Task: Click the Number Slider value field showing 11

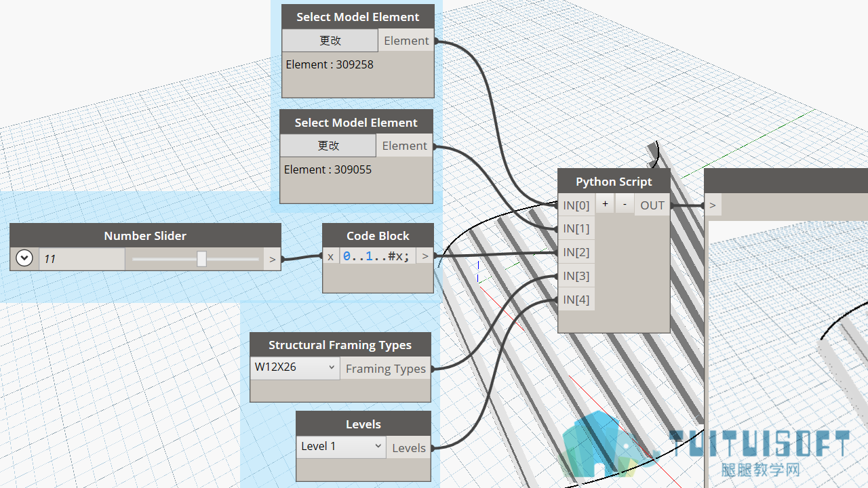Action: (x=81, y=259)
